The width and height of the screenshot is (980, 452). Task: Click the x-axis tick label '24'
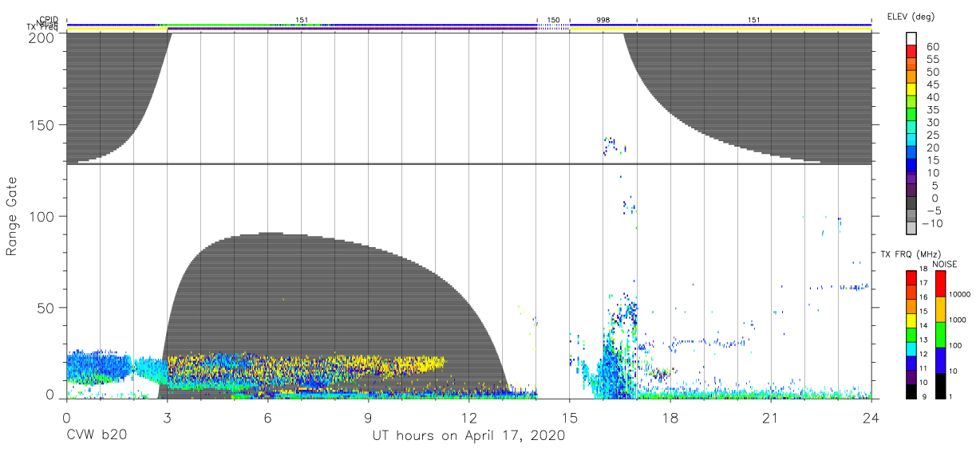pos(871,418)
